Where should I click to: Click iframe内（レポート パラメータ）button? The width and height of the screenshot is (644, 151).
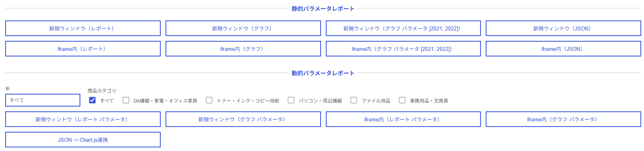pos(403,119)
